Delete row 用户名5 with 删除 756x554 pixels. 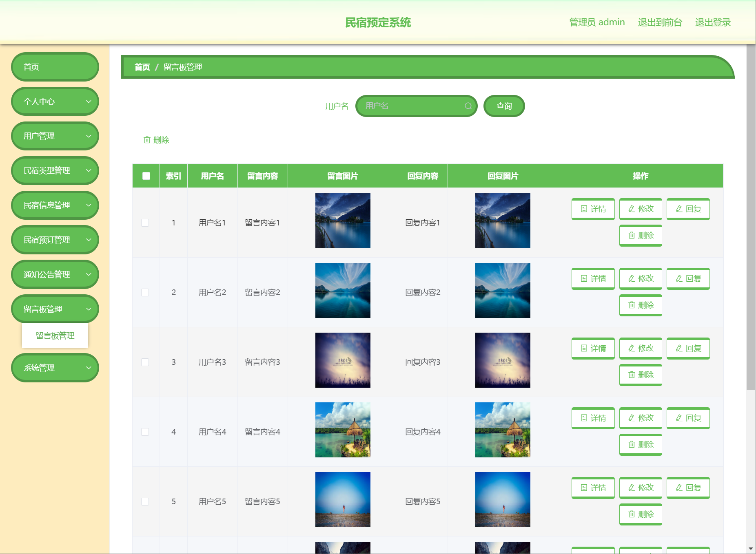(x=641, y=514)
